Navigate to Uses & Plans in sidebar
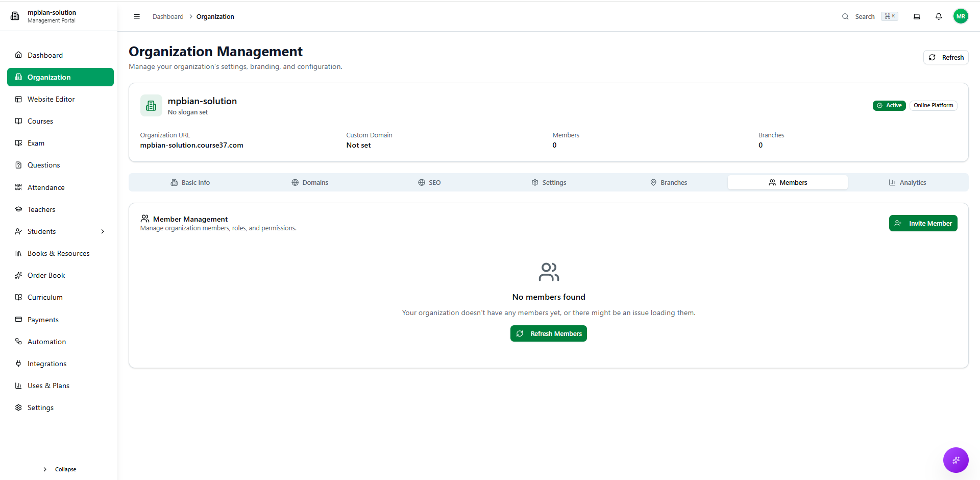 [48, 386]
